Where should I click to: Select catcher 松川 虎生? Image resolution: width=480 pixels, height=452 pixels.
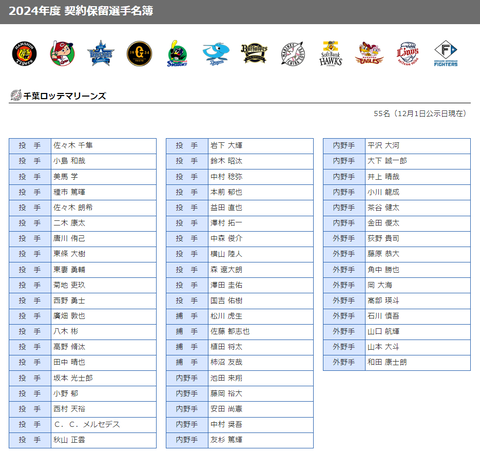coord(227,316)
